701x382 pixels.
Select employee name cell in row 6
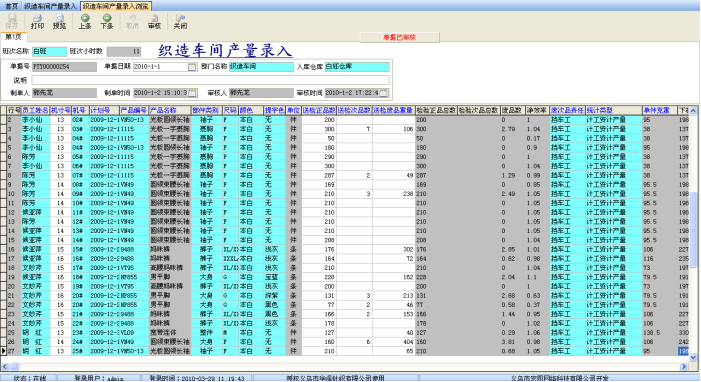[35, 157]
